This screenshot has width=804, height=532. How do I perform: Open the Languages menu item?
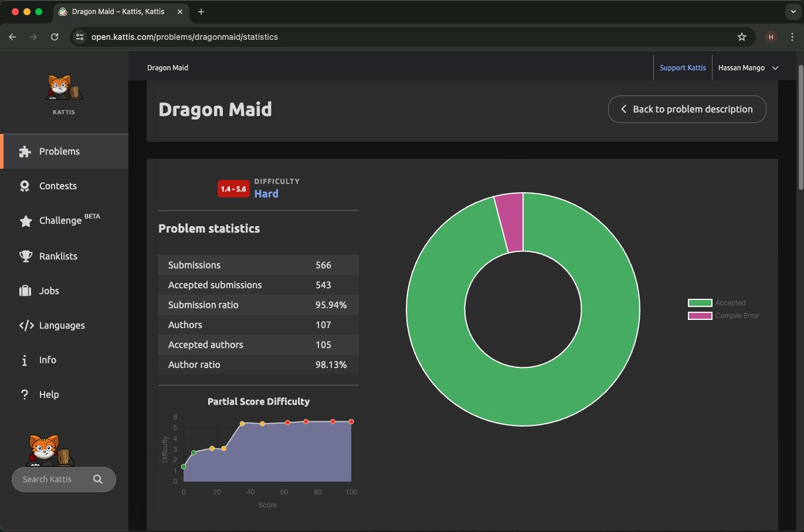coord(65,325)
